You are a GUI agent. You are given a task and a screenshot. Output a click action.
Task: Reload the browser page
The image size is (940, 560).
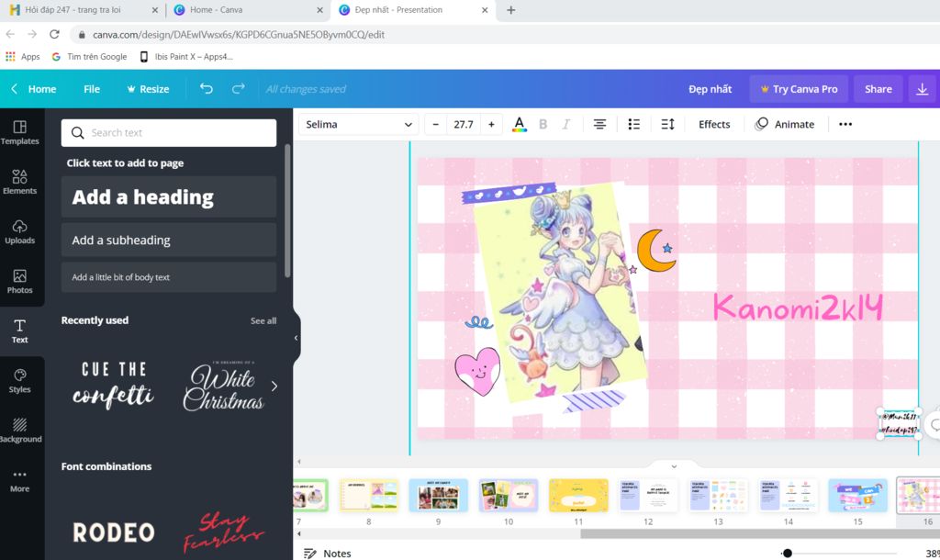(x=54, y=34)
